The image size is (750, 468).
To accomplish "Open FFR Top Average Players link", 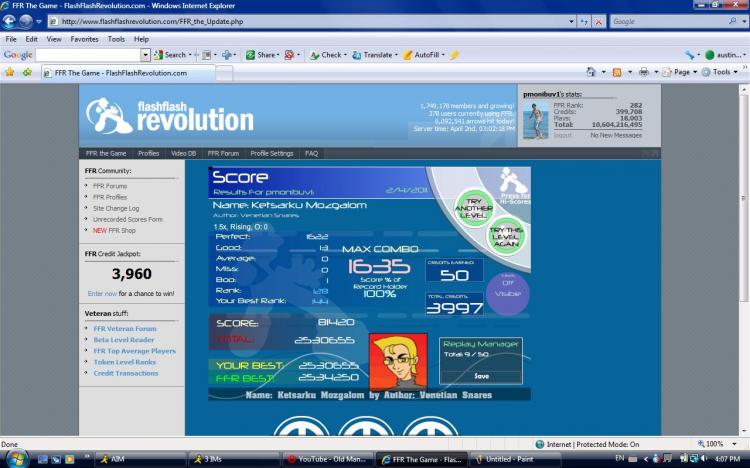I will 134,351.
